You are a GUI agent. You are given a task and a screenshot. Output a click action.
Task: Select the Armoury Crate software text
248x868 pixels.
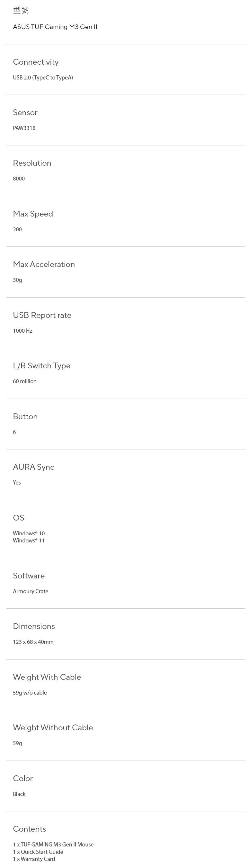point(30,591)
